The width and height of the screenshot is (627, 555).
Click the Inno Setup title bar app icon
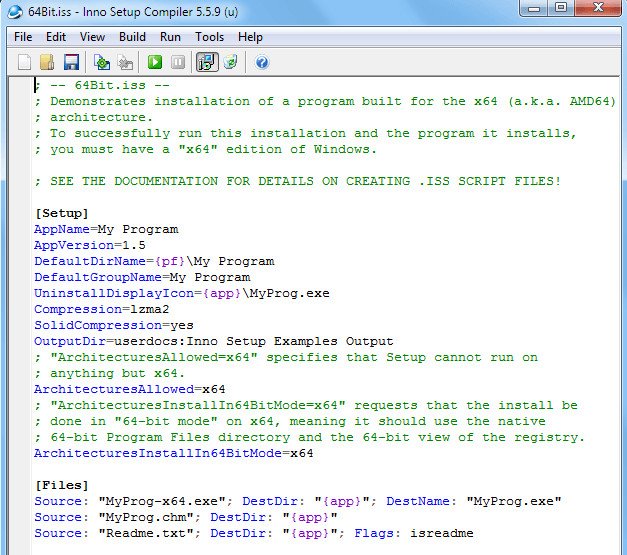[x=15, y=12]
